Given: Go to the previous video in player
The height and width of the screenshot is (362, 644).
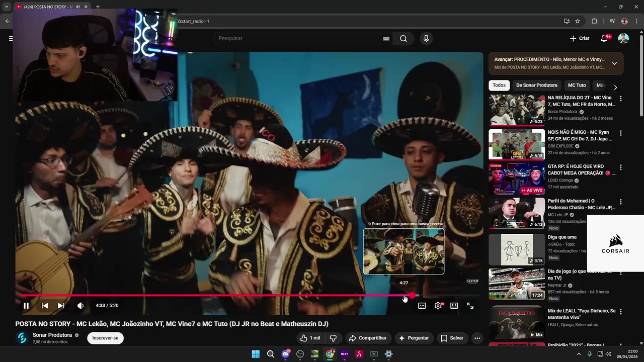Looking at the screenshot, I should pos(45,306).
